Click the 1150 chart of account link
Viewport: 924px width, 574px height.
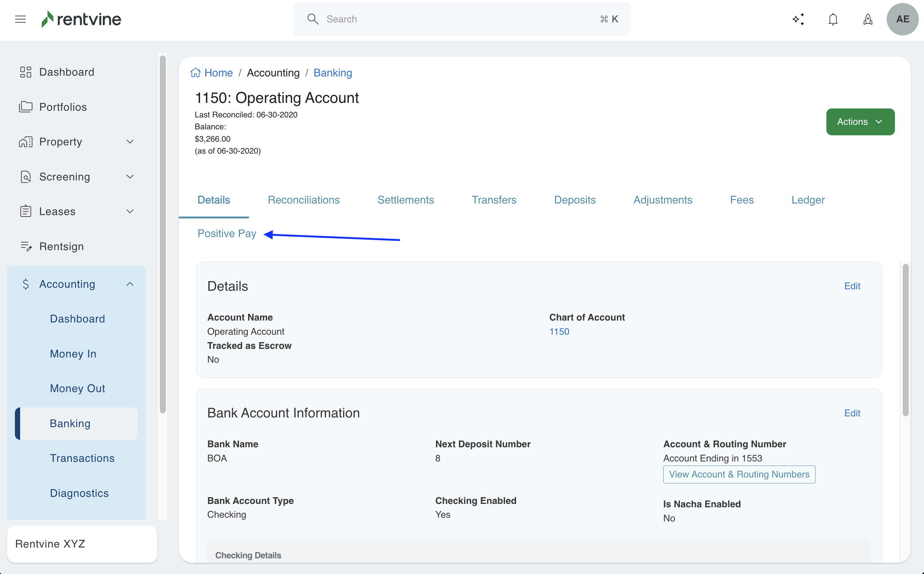559,331
